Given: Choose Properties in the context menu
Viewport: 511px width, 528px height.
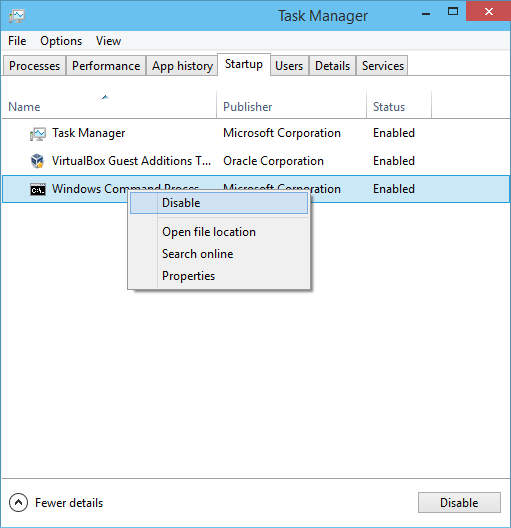Looking at the screenshot, I should tap(219, 276).
